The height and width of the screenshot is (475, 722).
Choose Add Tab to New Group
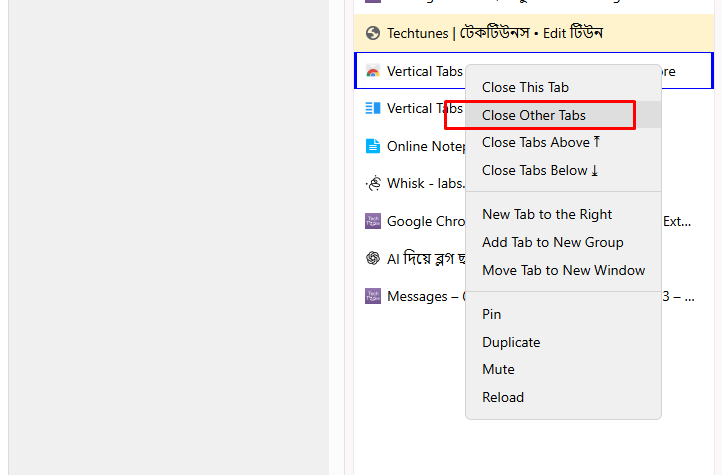(x=563, y=243)
